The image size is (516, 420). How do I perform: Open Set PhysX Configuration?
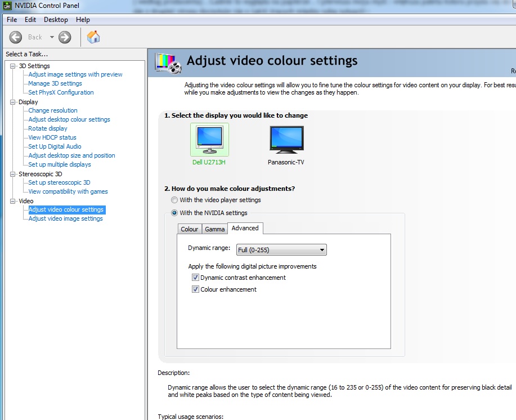(61, 92)
